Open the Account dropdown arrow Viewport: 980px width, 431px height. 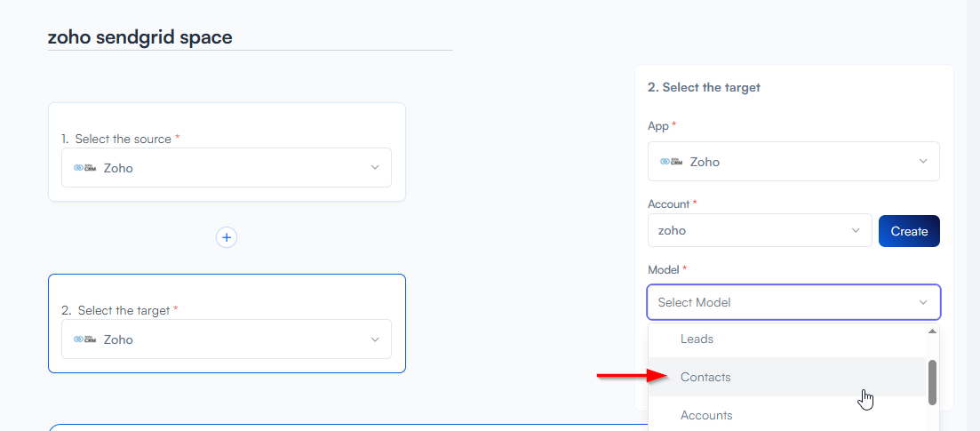pos(856,230)
